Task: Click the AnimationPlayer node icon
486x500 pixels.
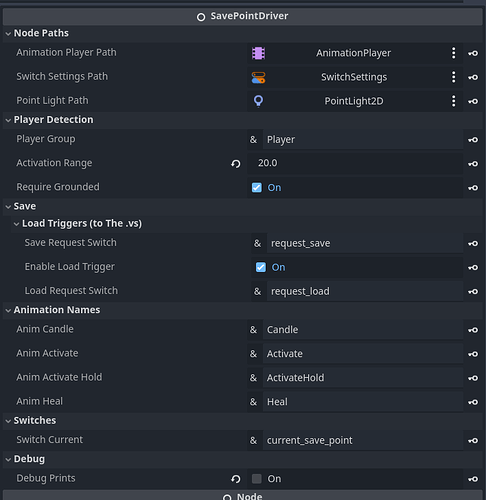Action: pos(258,53)
